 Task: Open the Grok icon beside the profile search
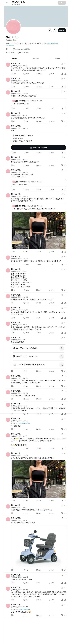[x=50, y=30]
